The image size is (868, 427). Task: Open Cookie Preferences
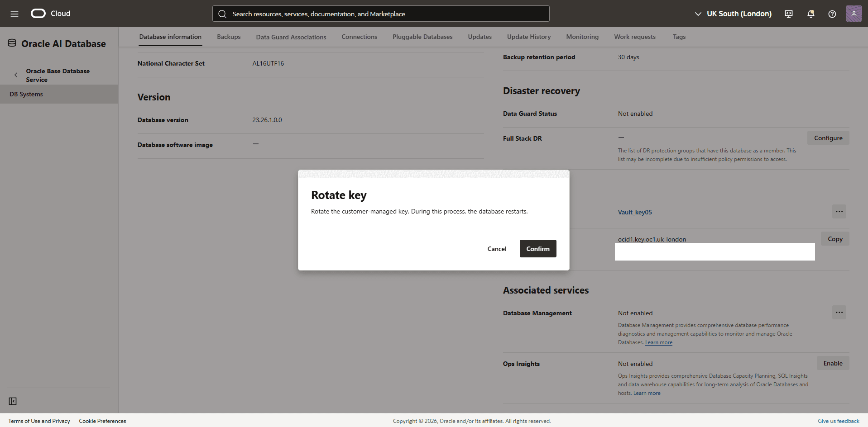pyautogui.click(x=102, y=421)
